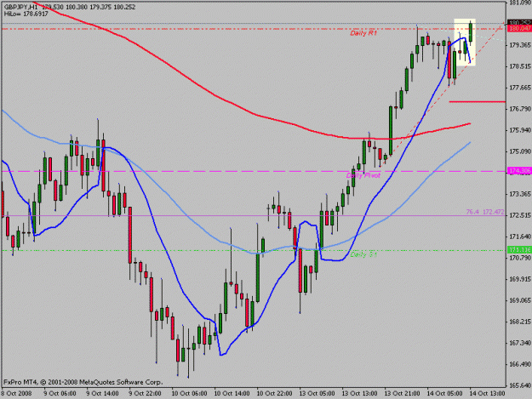Image resolution: width=532 pixels, height=399 pixels.
Task: Click the '76.4 172.472' Fibonacci label
Action: (485, 212)
